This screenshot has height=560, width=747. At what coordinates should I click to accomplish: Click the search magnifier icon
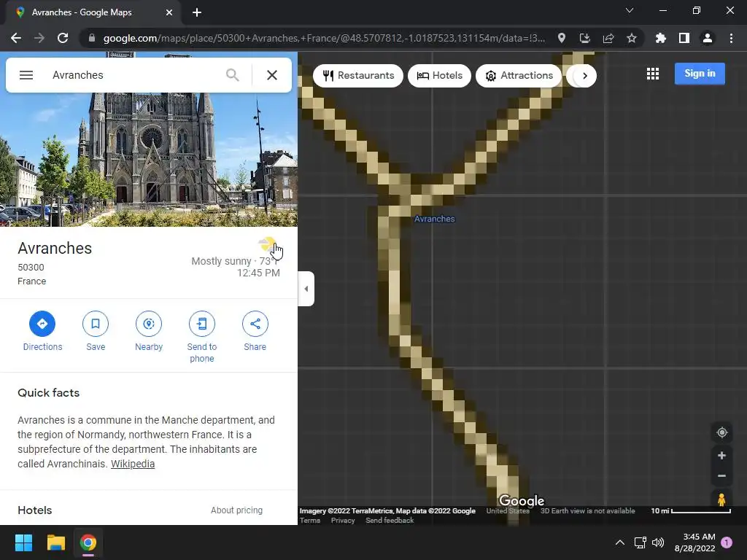point(233,75)
